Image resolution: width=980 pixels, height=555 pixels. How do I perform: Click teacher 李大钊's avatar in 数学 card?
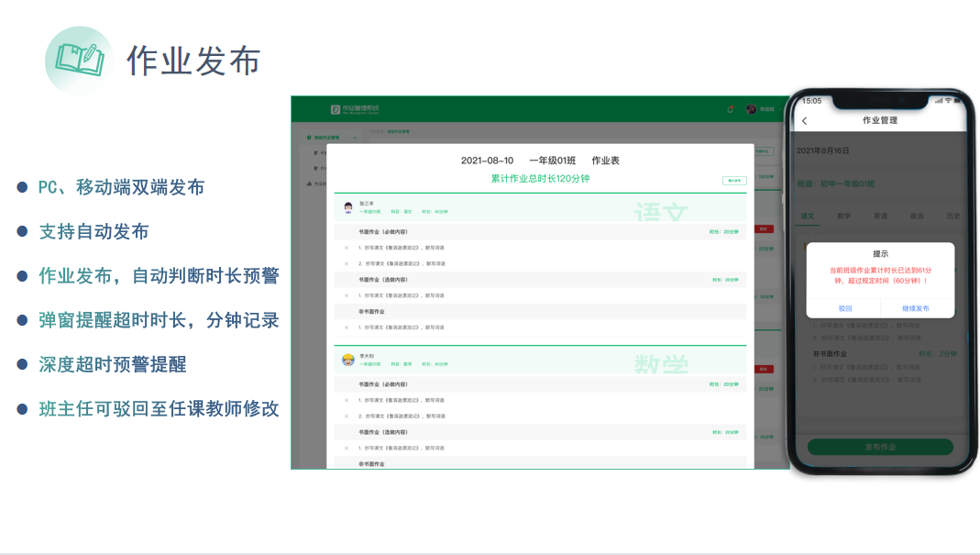348,360
